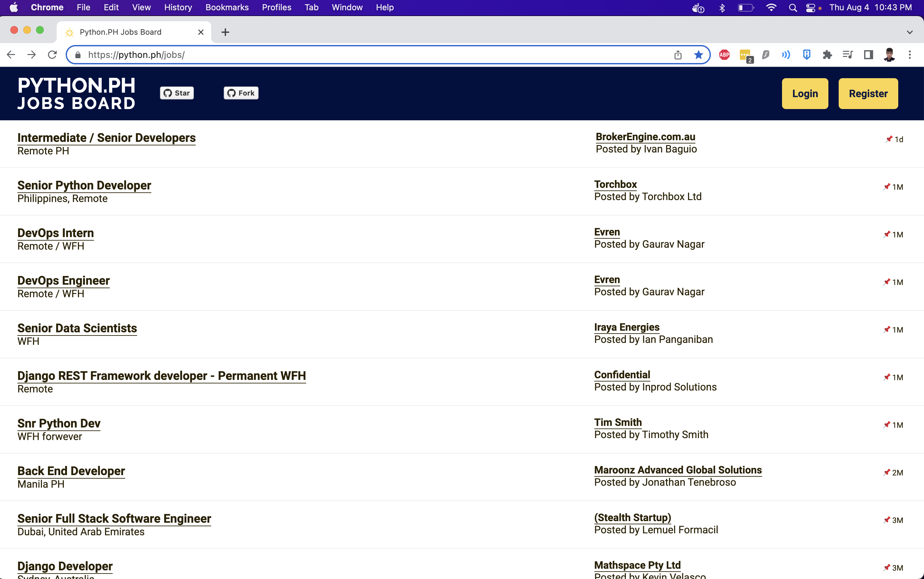This screenshot has width=924, height=579.
Task: Open the Extensions puzzle piece menu
Action: (827, 55)
